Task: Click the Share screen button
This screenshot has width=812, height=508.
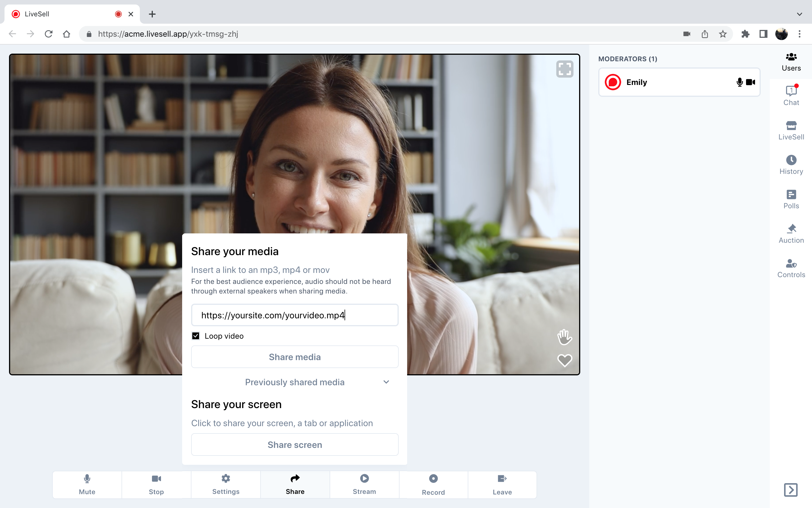Action: (x=295, y=444)
